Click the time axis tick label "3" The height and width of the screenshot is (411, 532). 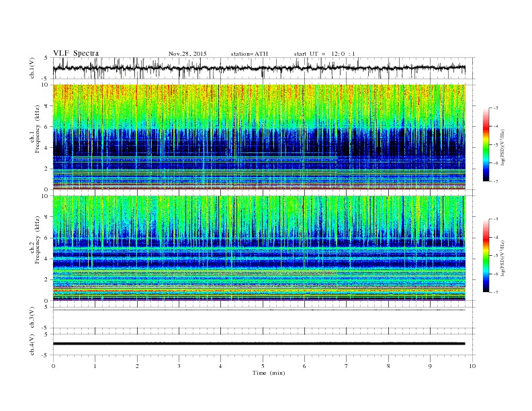tap(179, 366)
